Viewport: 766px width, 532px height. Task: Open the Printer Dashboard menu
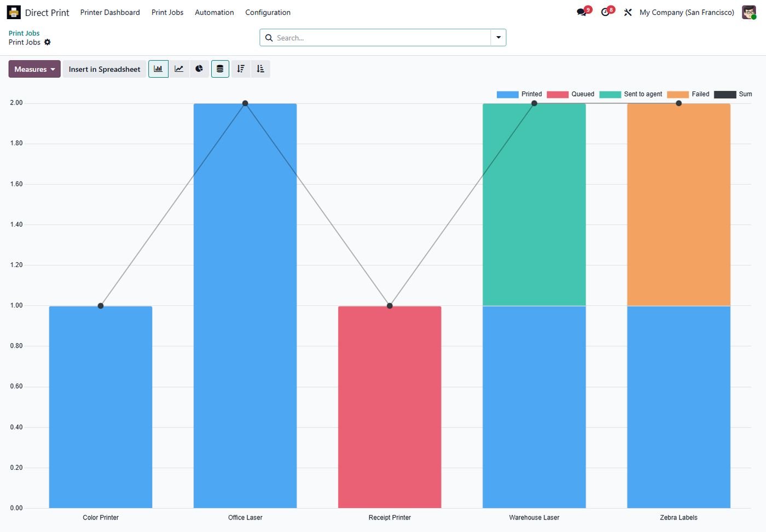coord(110,12)
